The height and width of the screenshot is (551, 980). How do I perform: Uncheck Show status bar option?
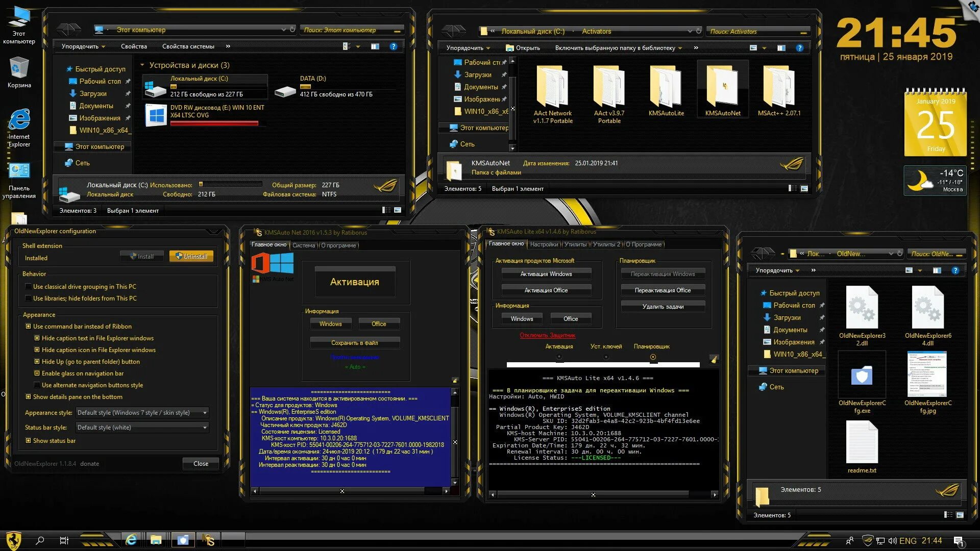[x=29, y=441]
